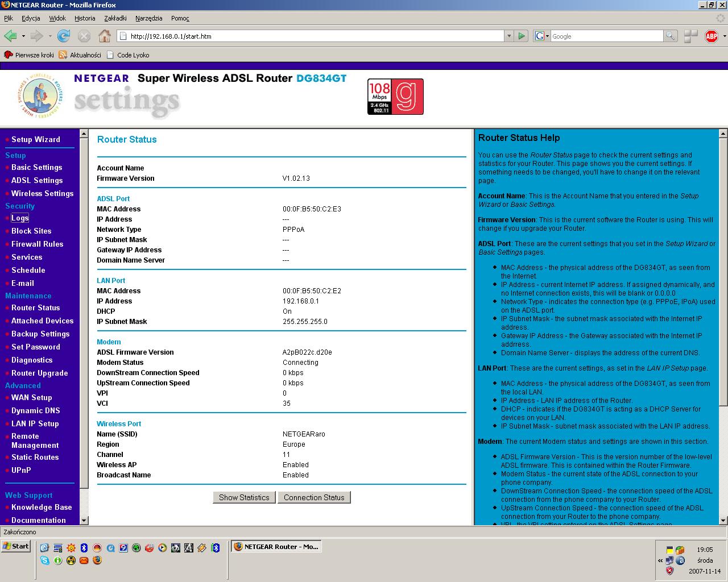The height and width of the screenshot is (582, 728).
Task: Open Windows Media Player from quick launch
Action: point(162,547)
